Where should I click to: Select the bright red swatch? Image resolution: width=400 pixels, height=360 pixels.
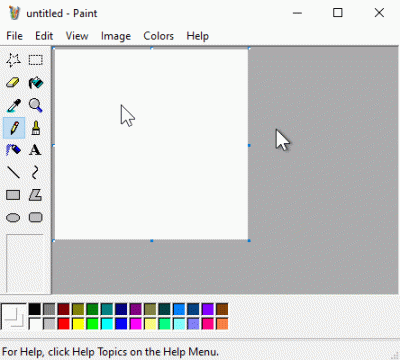63,324
